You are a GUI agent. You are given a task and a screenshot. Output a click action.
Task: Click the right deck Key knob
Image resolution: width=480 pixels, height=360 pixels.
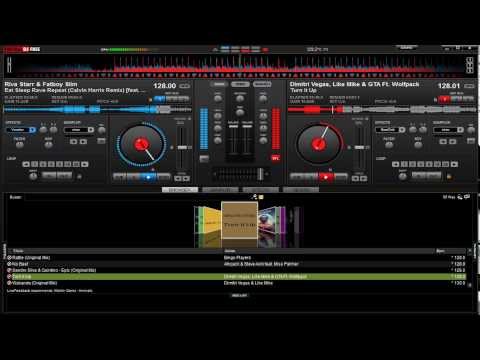[418, 145]
